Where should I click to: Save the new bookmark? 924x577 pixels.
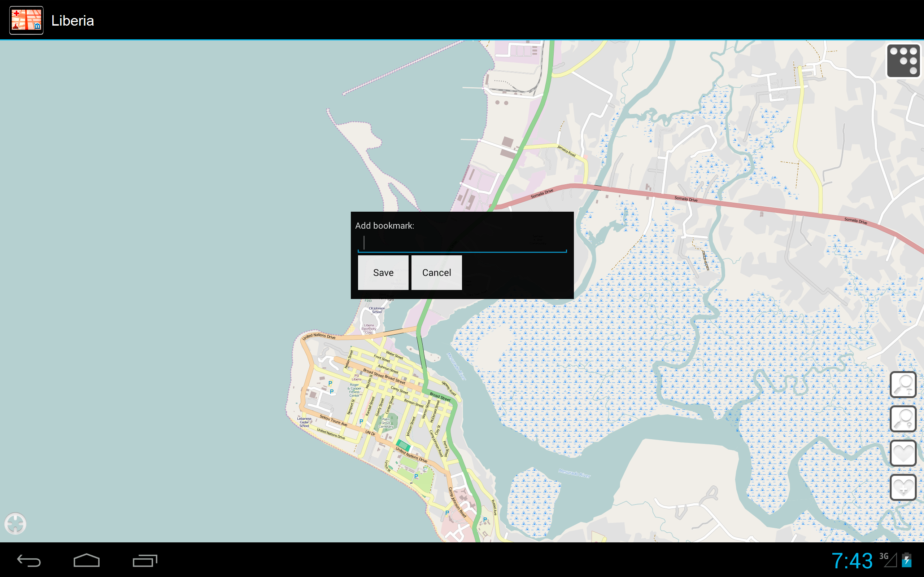click(383, 272)
